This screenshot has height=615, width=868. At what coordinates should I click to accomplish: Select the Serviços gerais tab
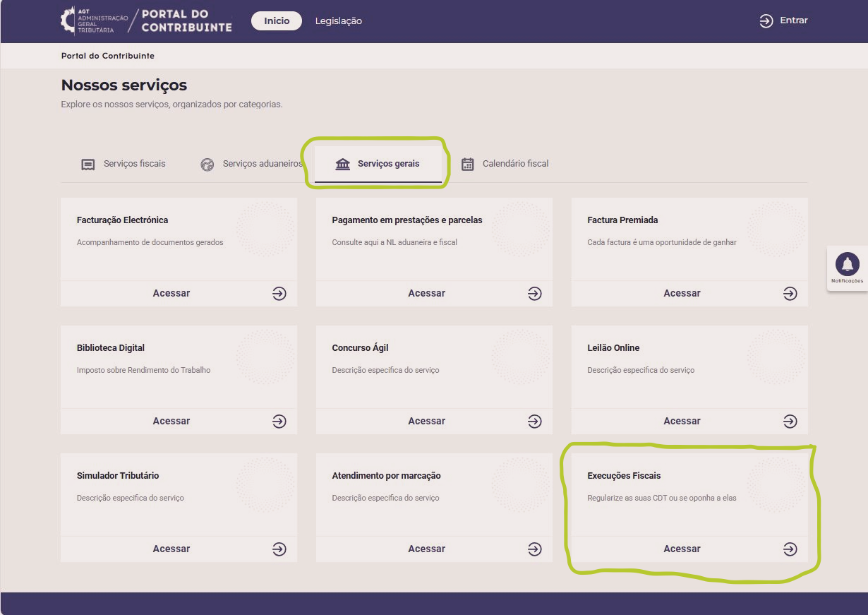(378, 164)
